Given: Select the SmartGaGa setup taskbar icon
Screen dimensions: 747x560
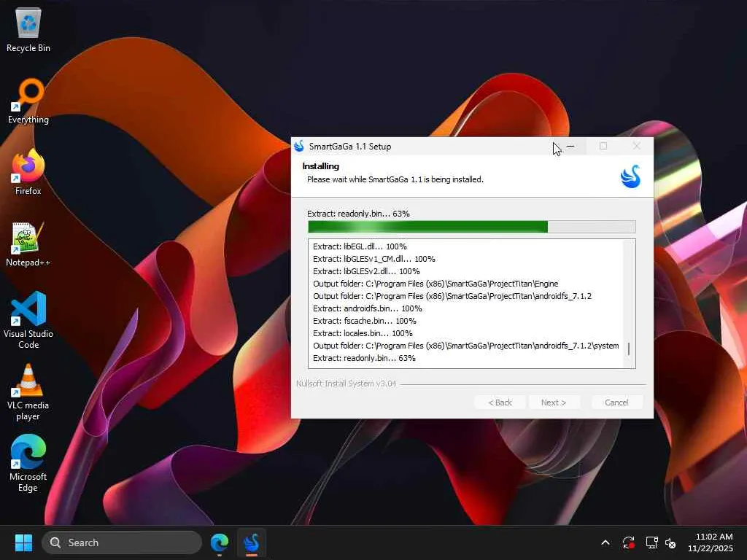Looking at the screenshot, I should [252, 542].
